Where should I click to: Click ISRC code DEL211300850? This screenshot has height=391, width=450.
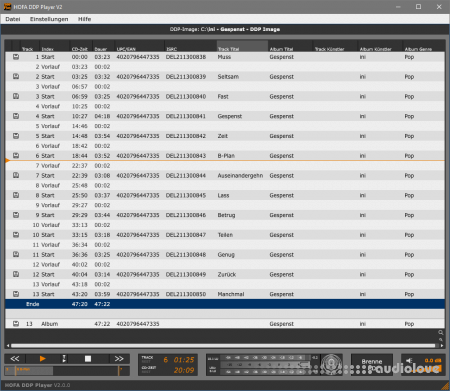pyautogui.click(x=186, y=294)
